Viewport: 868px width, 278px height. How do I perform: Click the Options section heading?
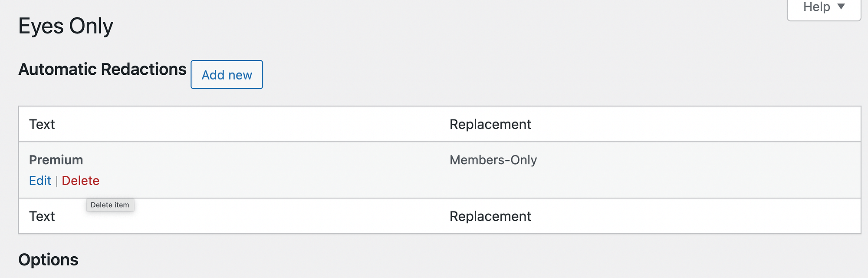[x=48, y=259]
